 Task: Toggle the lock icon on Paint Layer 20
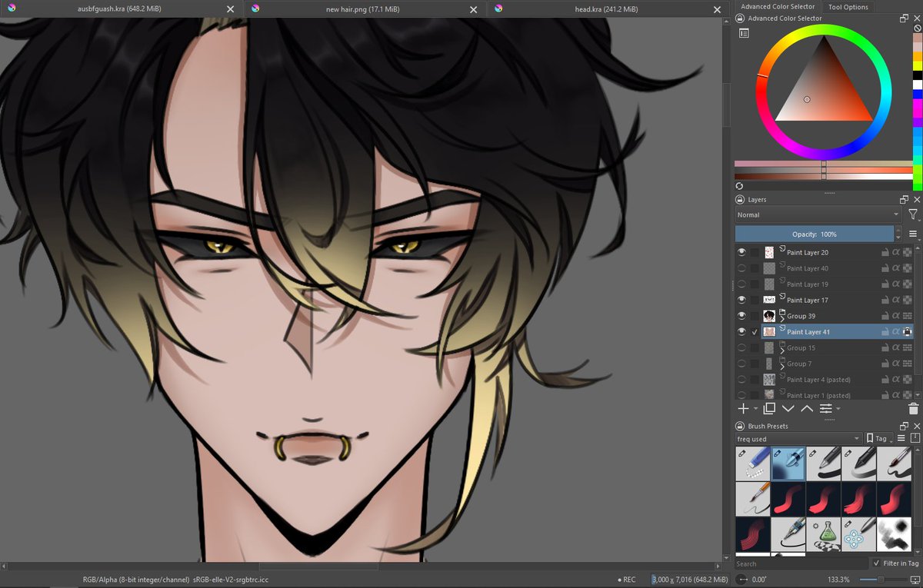click(885, 252)
